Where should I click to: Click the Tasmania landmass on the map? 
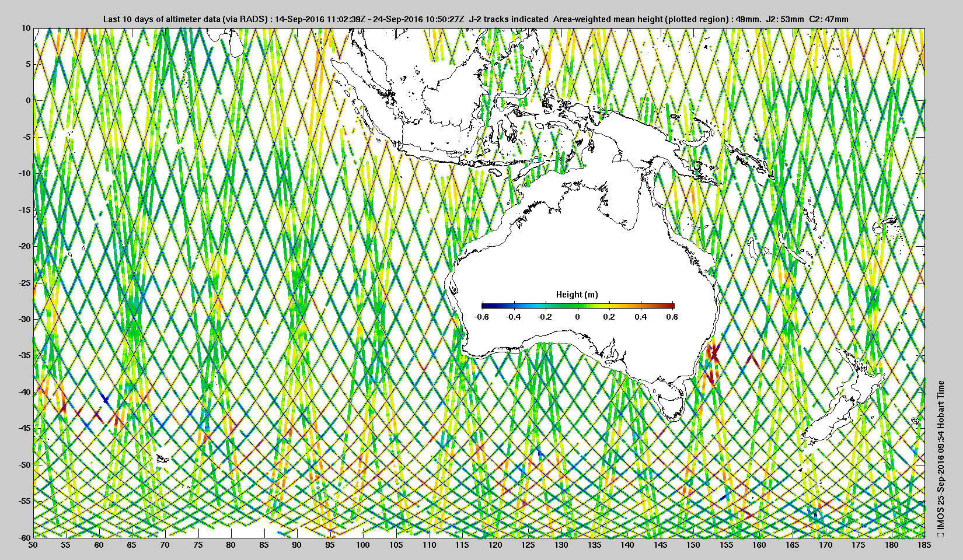(x=672, y=406)
